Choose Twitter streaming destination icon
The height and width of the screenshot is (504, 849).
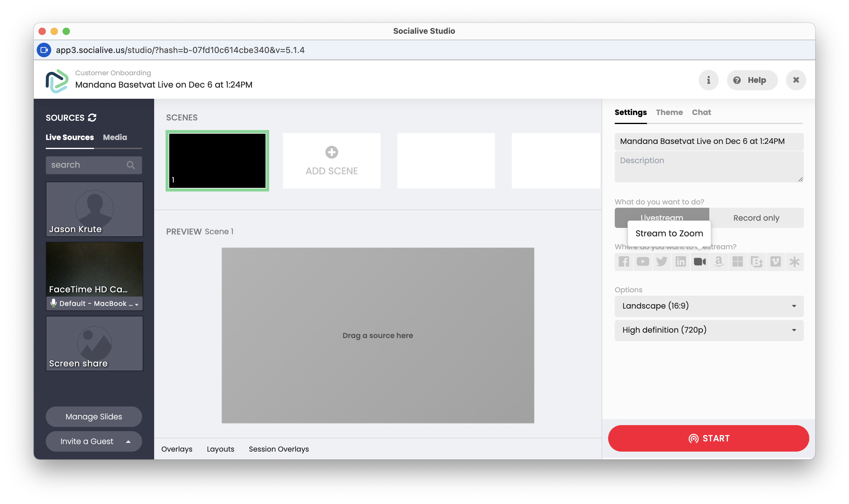(x=661, y=262)
